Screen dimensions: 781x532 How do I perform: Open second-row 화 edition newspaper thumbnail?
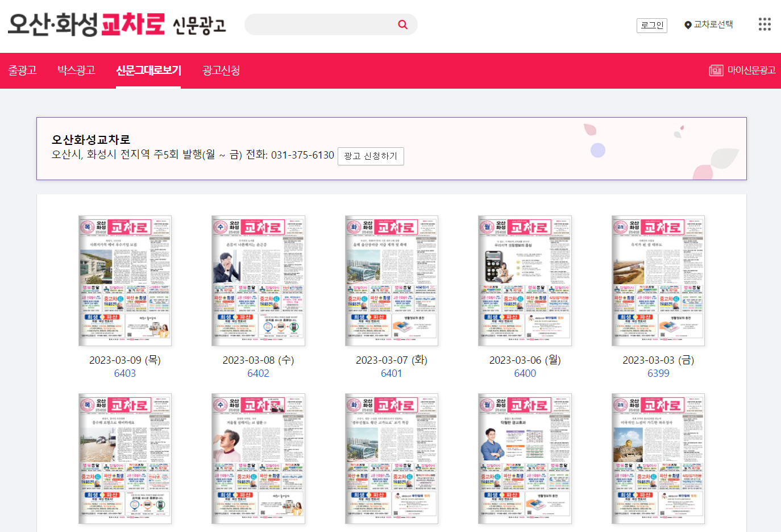pos(392,459)
